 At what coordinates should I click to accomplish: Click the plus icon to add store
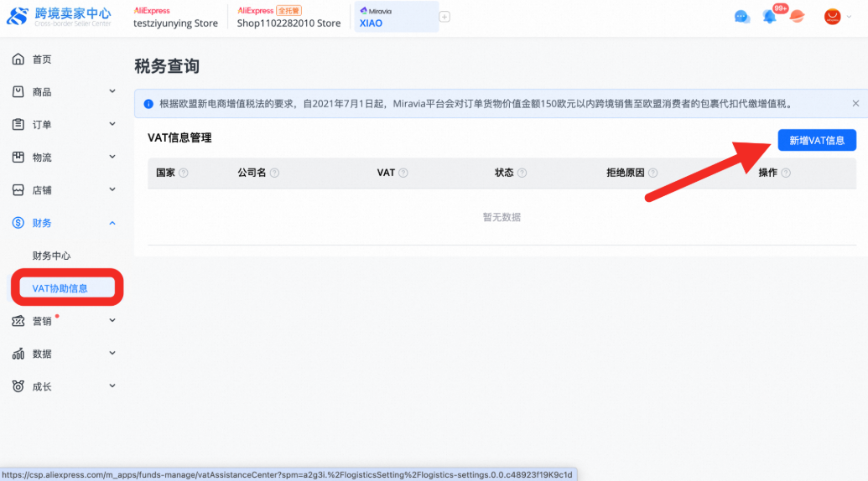coord(444,17)
